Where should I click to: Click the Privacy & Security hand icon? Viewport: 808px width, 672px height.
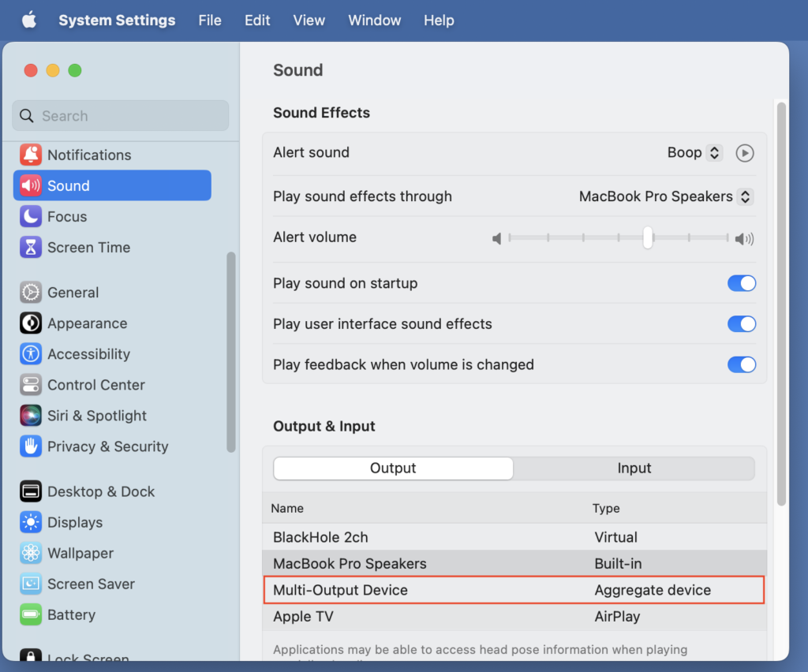coord(31,446)
